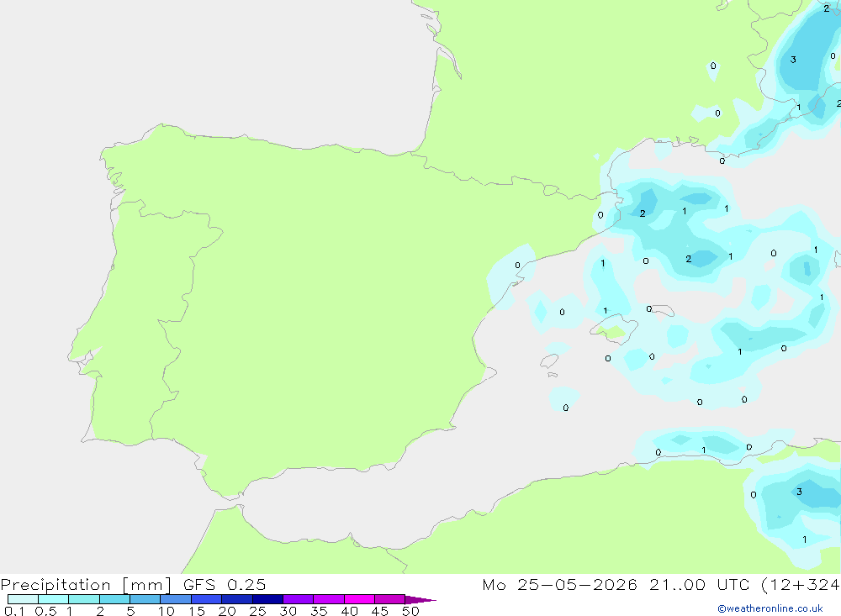Screen dimensions: 841x616
Task: Click the Menorca island outline
Action: click(x=663, y=310)
